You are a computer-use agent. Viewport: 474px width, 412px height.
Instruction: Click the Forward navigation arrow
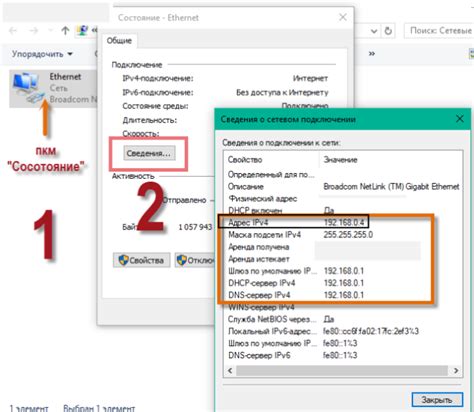point(33,31)
